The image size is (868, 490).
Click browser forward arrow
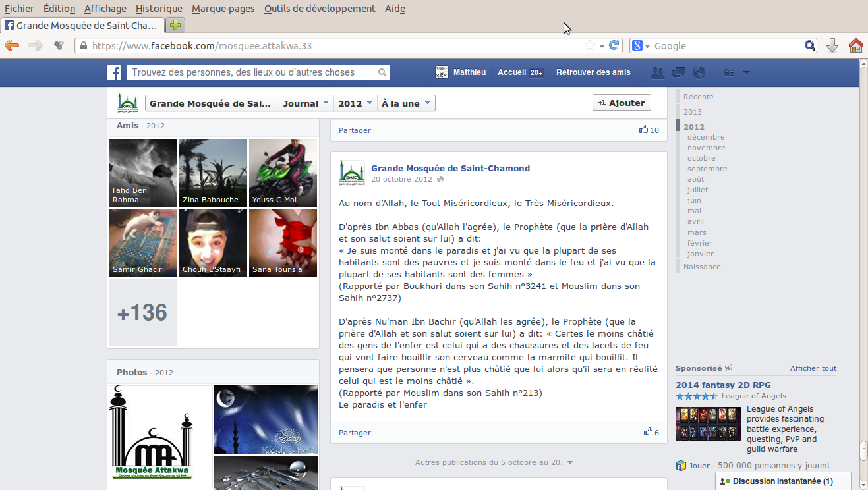point(36,45)
